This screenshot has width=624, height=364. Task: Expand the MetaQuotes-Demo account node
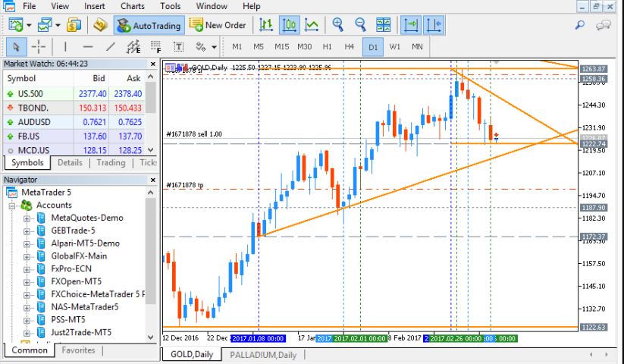[x=27, y=218]
